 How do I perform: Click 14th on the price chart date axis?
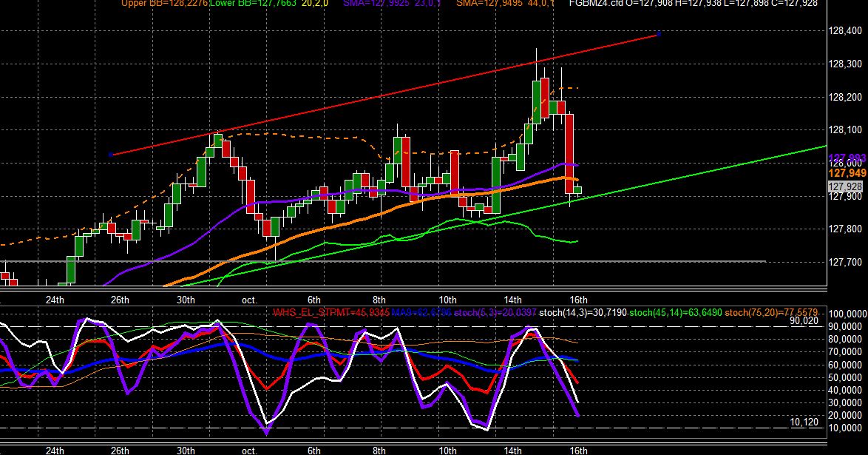click(x=512, y=300)
